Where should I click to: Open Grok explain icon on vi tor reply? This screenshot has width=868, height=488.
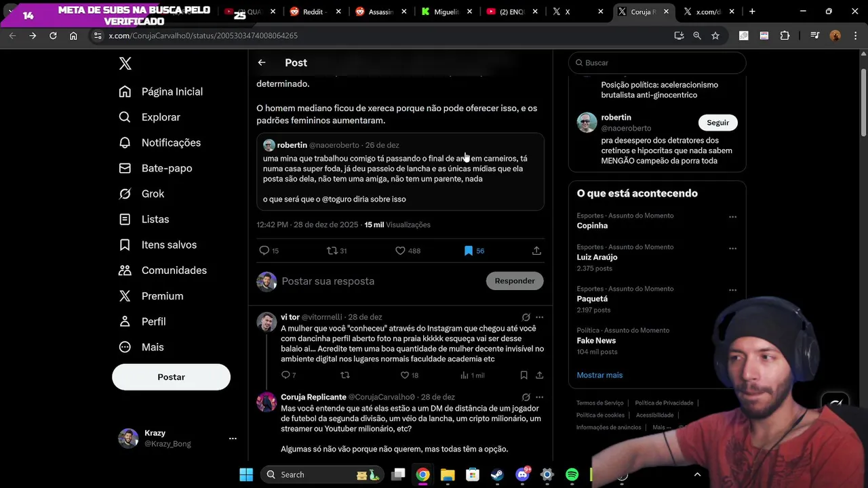(x=526, y=317)
